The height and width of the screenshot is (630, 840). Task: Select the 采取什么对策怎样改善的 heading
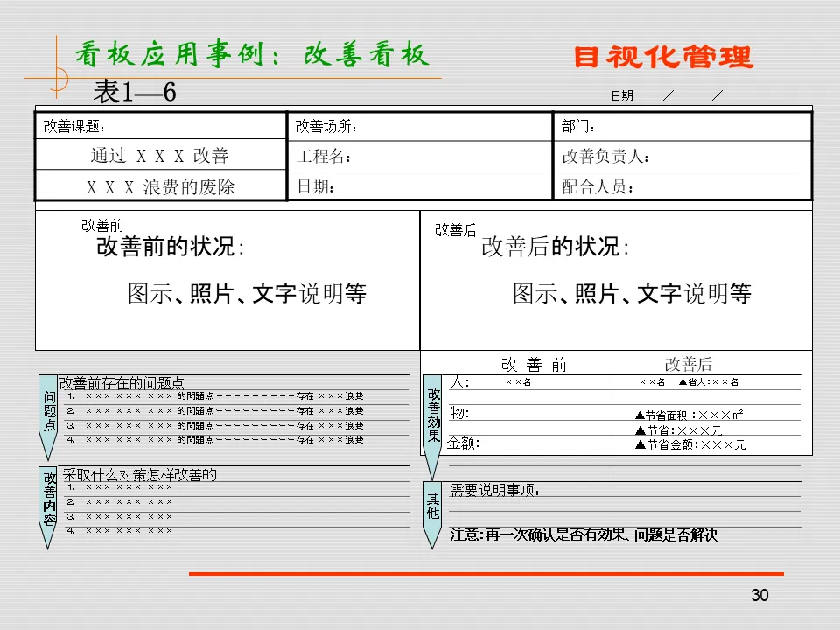click(x=140, y=474)
